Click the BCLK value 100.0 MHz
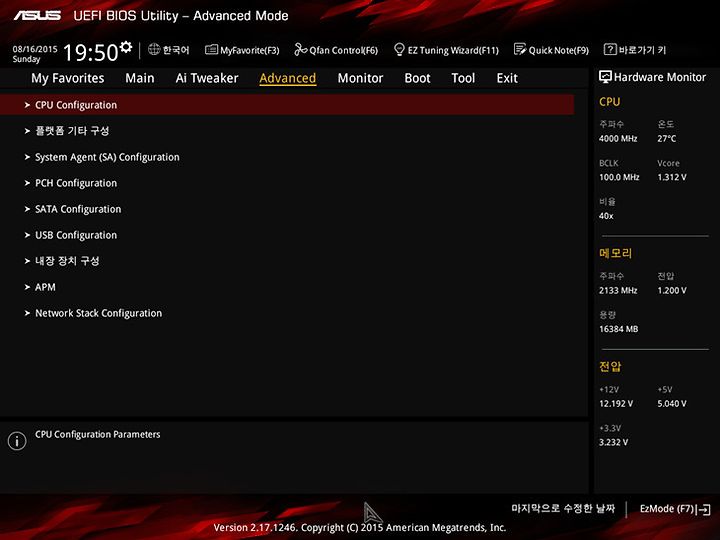 point(619,177)
